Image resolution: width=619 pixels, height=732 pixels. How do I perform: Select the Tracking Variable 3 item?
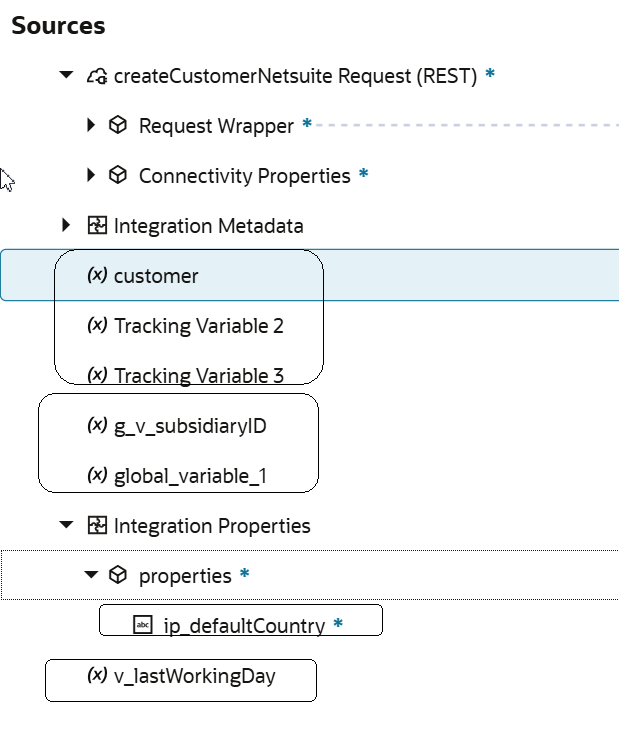(x=199, y=376)
